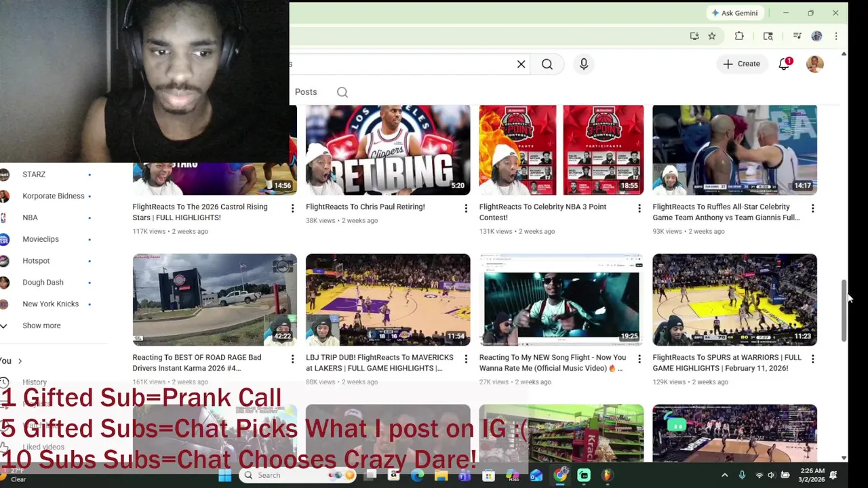This screenshot has height=488, width=868.
Task: Open volume control in system tray
Action: click(x=771, y=475)
